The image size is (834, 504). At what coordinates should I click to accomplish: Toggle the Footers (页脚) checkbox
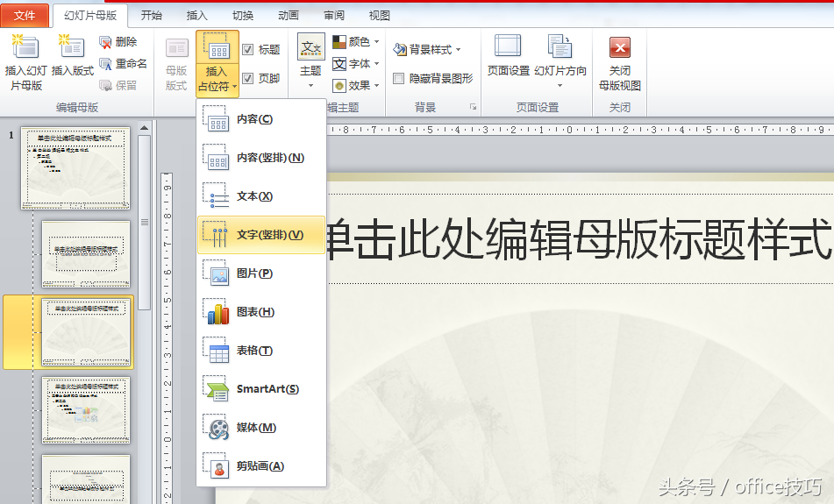click(248, 78)
